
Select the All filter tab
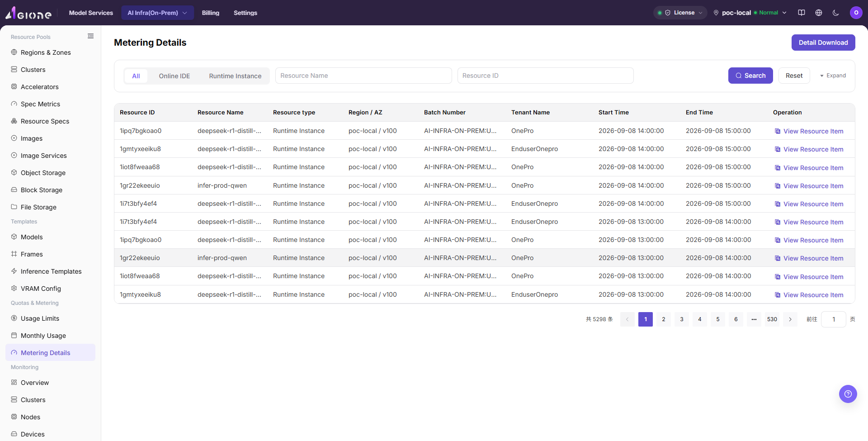[136, 76]
